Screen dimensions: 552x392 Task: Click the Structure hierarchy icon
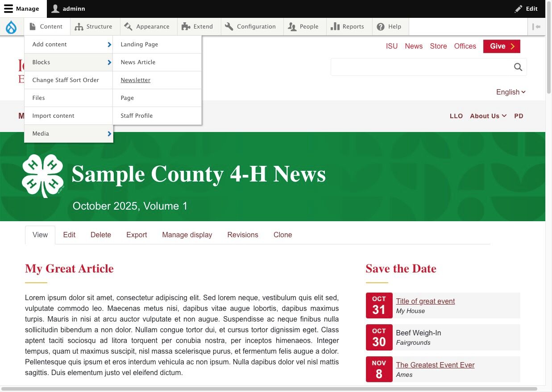(x=79, y=27)
